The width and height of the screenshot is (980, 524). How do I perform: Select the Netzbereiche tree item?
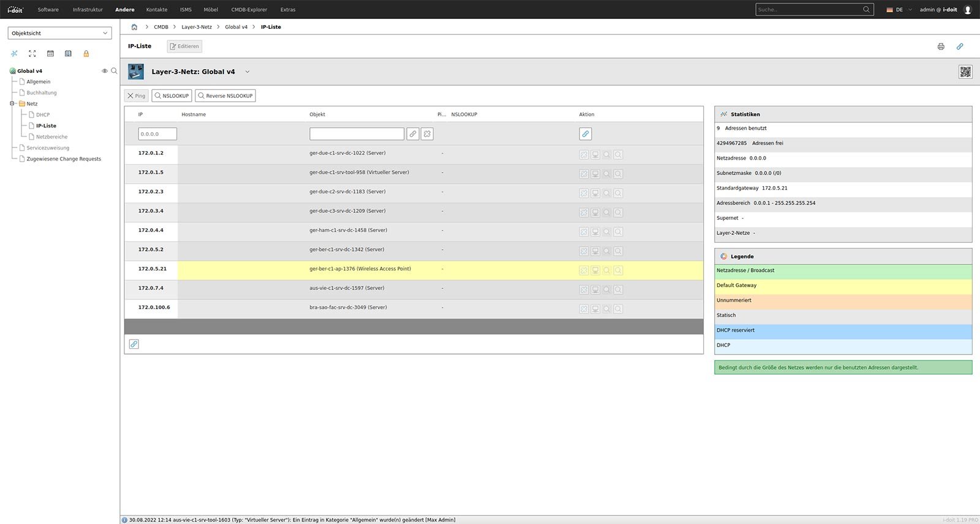(x=51, y=137)
